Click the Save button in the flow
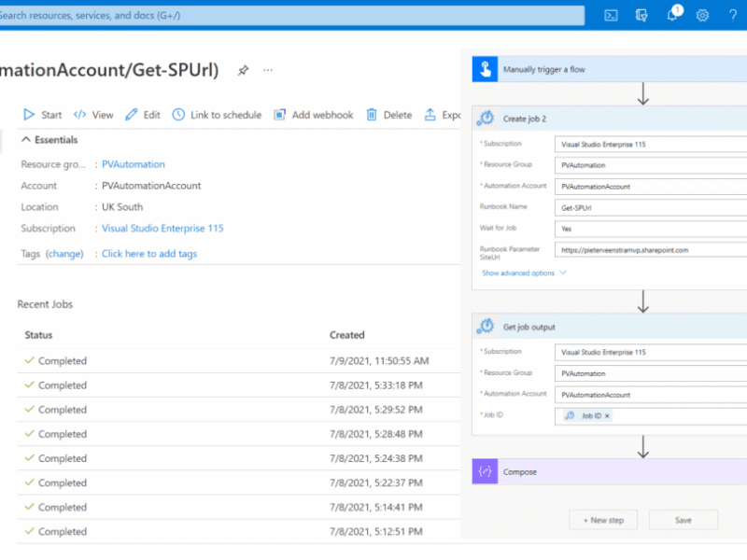 tap(684, 520)
